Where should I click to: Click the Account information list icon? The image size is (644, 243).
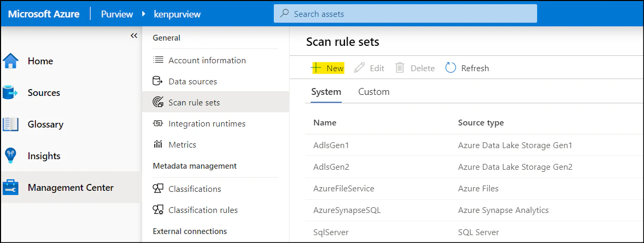coord(158,60)
